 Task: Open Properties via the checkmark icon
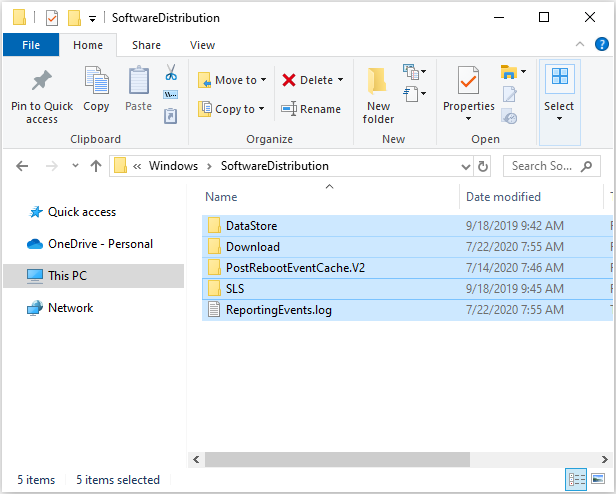click(468, 81)
